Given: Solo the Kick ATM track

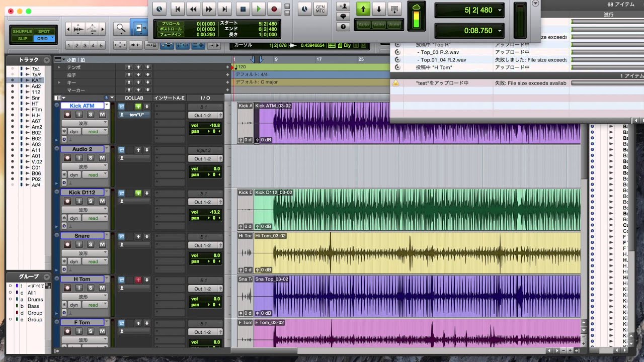Looking at the screenshot, I should (91, 115).
